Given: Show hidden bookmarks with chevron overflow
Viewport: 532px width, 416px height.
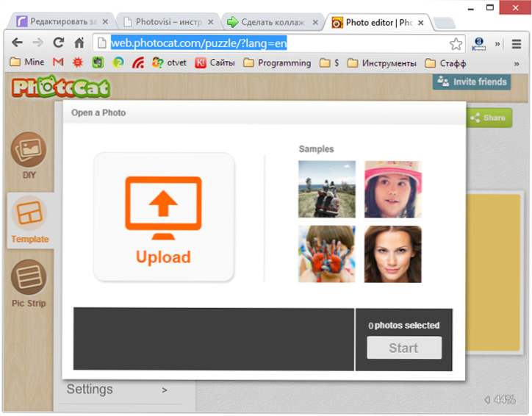Looking at the screenshot, I should [x=517, y=63].
